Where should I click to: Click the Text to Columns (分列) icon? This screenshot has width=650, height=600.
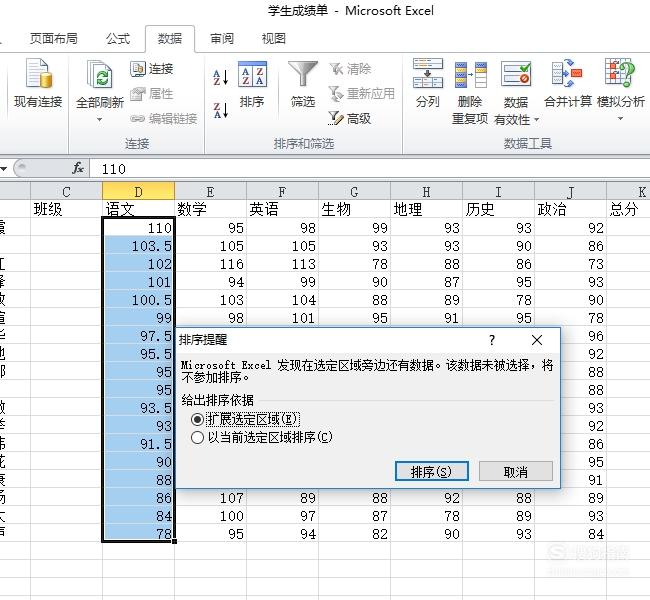point(428,73)
